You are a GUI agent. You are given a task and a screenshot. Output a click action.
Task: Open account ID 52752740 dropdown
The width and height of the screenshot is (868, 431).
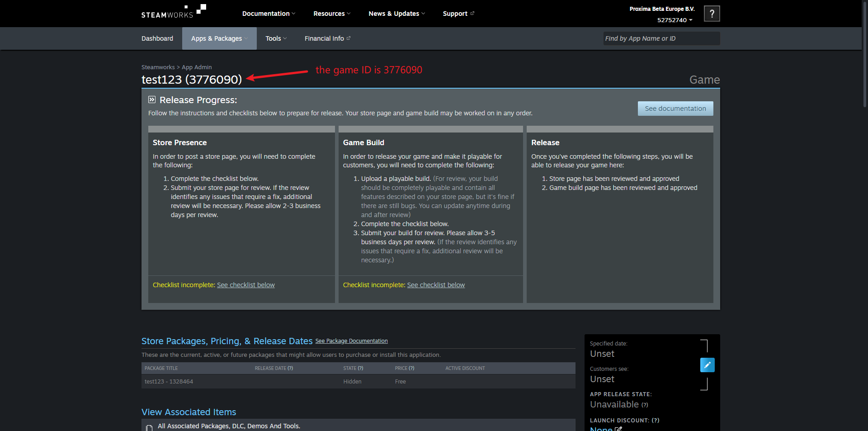coord(675,20)
